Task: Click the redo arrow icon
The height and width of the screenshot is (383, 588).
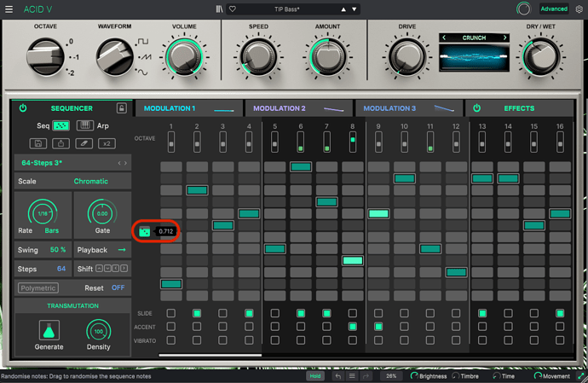Action: 366,376
